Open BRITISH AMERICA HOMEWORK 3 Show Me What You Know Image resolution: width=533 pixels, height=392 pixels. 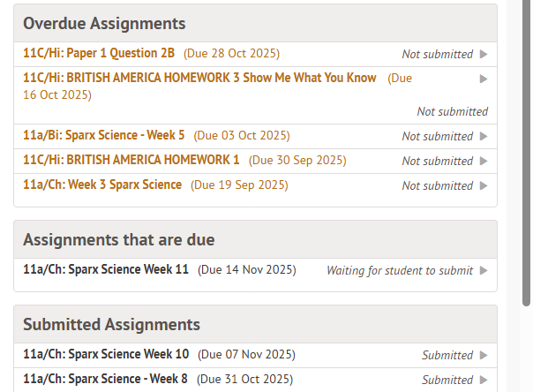click(199, 79)
